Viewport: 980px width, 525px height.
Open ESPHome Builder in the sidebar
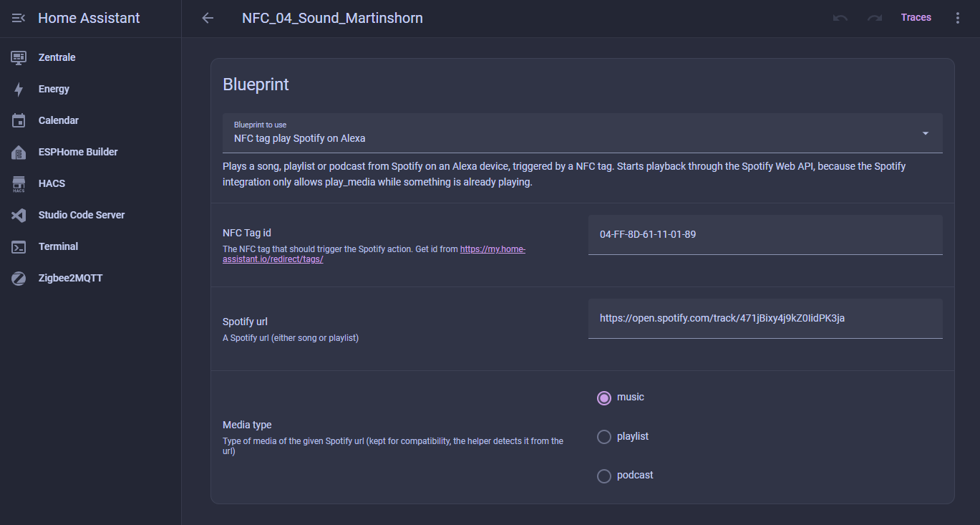90,152
